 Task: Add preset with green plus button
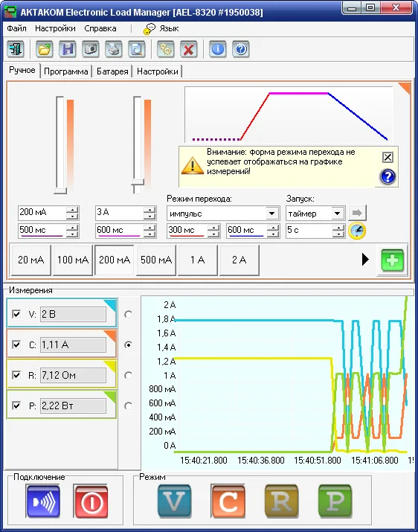click(x=392, y=260)
